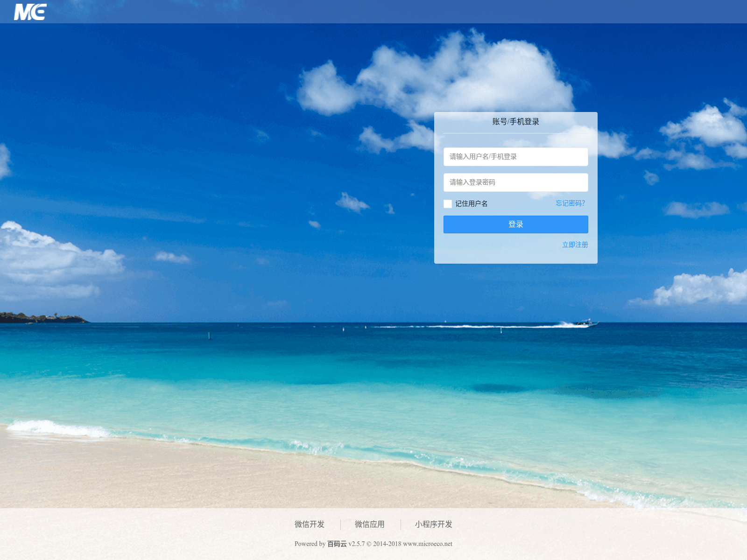Open the 立即注册 registration link
This screenshot has height=560, width=747.
point(575,245)
